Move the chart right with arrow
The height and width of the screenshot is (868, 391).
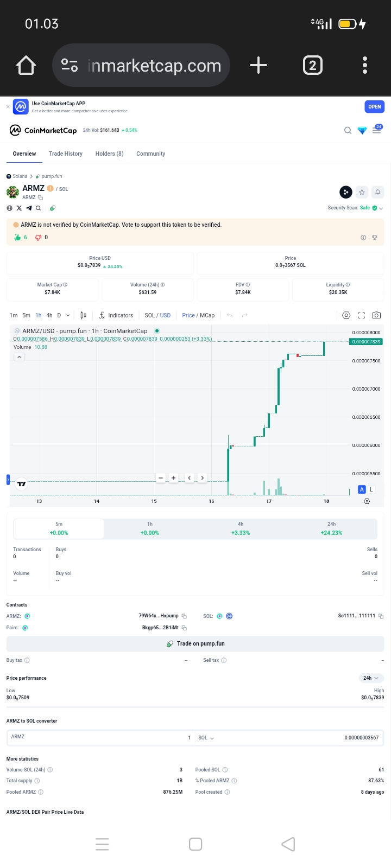click(x=202, y=478)
